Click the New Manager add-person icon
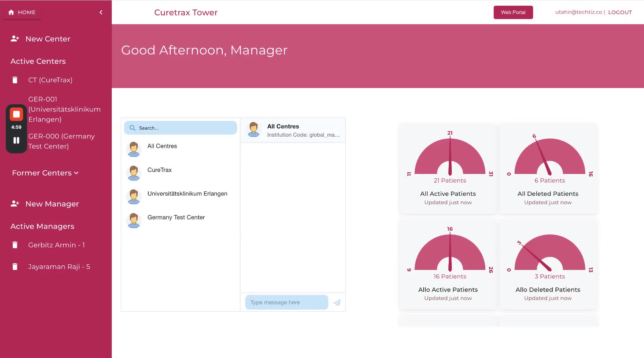The height and width of the screenshot is (358, 644). click(x=15, y=204)
